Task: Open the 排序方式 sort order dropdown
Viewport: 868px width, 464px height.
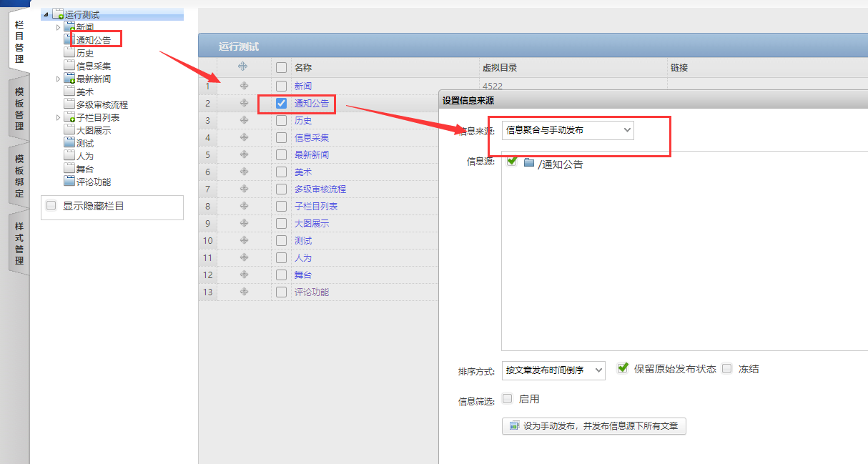Action: pos(553,370)
